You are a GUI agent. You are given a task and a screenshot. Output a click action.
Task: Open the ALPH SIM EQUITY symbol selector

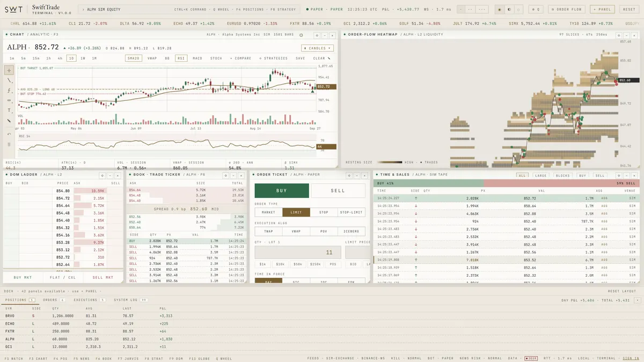(189, 10)
